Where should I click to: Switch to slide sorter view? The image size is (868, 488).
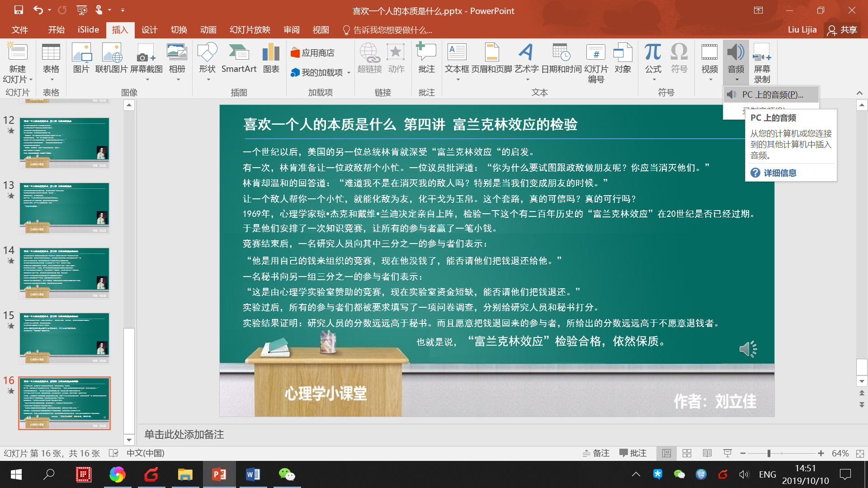click(687, 453)
